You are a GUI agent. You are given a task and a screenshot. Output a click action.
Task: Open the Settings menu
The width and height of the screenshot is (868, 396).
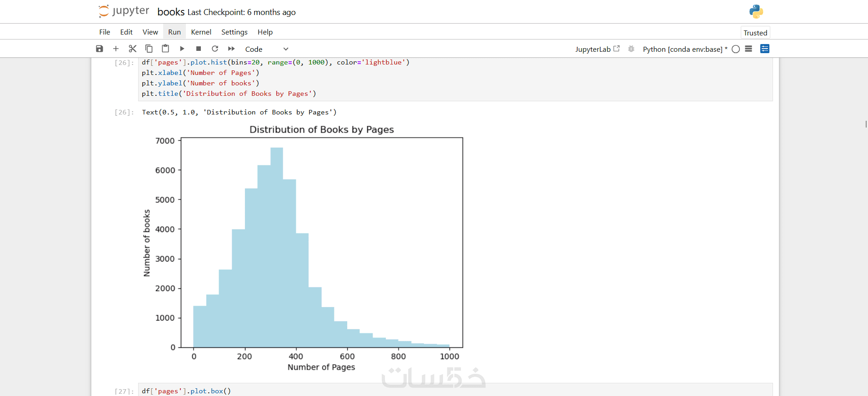click(234, 32)
